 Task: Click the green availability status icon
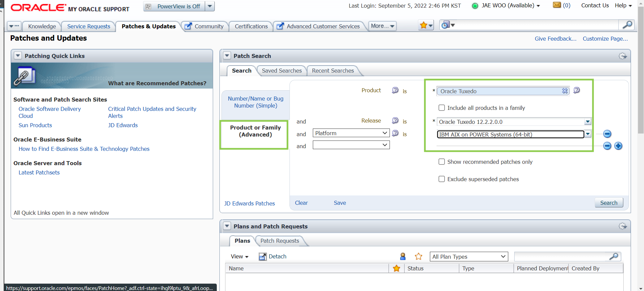[475, 6]
